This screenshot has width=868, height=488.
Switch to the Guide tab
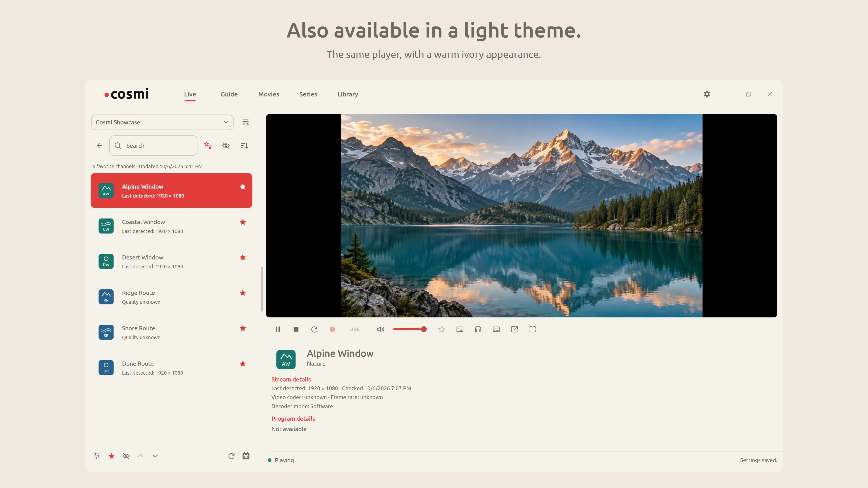pos(229,94)
